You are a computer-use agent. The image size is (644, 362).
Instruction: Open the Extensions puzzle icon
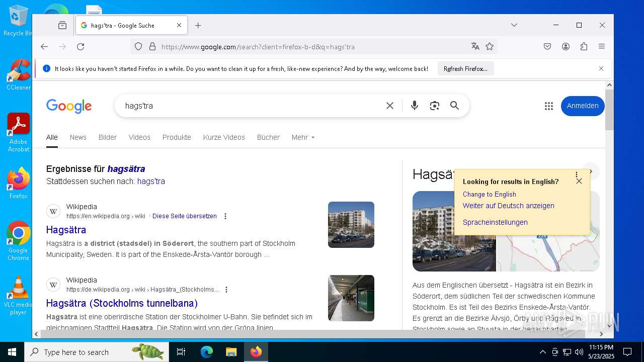coord(584,47)
